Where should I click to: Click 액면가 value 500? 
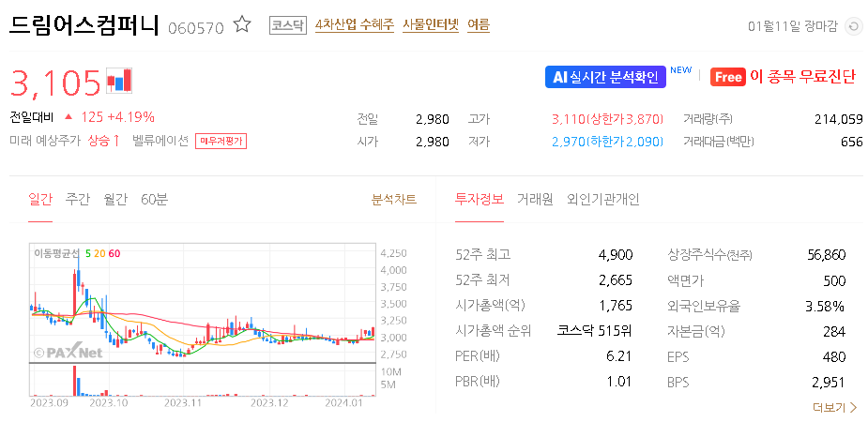click(835, 279)
